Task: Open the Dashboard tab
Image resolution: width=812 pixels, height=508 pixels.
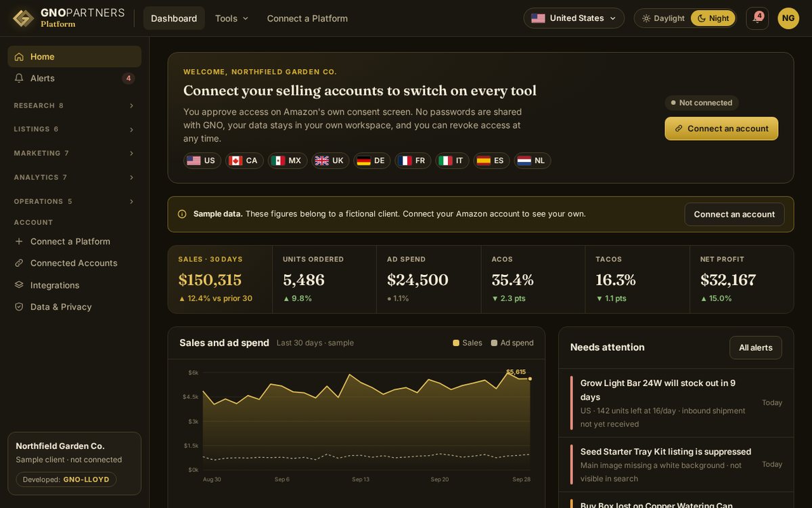Action: [174, 18]
